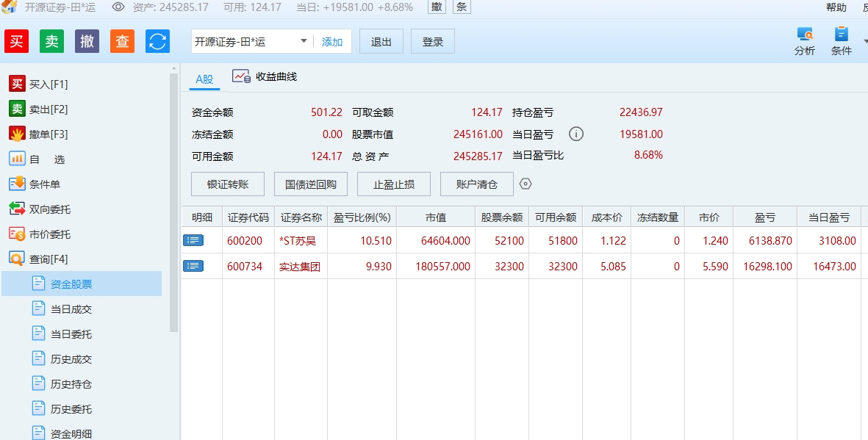Open the 帮助 help menu

pyautogui.click(x=836, y=7)
